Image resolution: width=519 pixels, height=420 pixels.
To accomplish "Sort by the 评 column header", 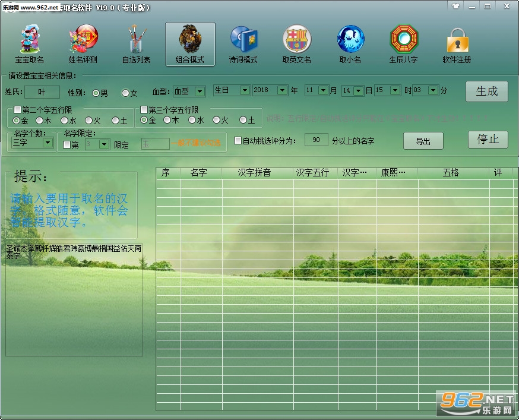I will coord(500,172).
